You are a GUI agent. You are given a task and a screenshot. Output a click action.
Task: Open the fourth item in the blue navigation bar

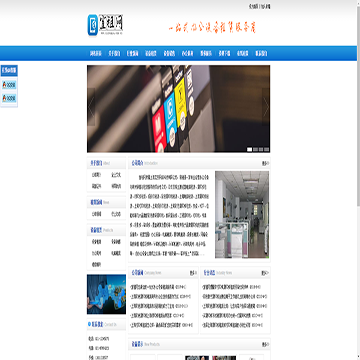pyautogui.click(x=151, y=53)
